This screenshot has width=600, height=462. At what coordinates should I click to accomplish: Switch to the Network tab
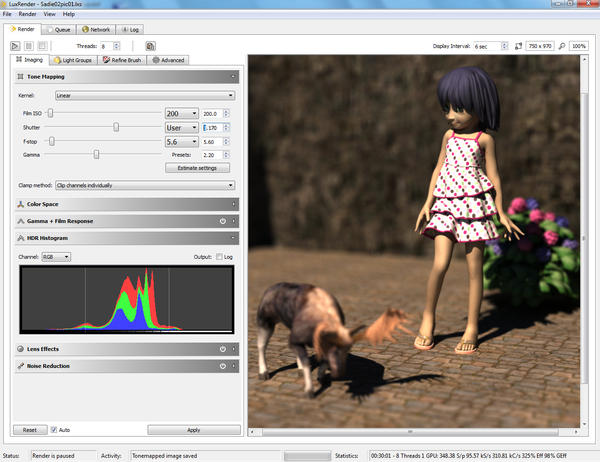pos(96,29)
